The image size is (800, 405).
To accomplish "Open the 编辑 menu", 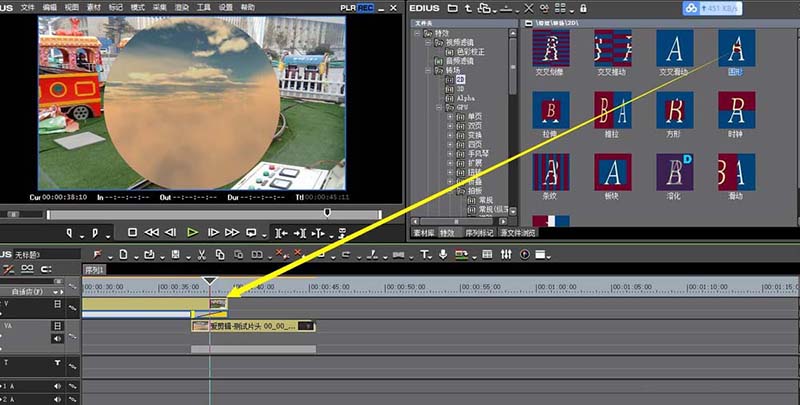I will click(49, 8).
